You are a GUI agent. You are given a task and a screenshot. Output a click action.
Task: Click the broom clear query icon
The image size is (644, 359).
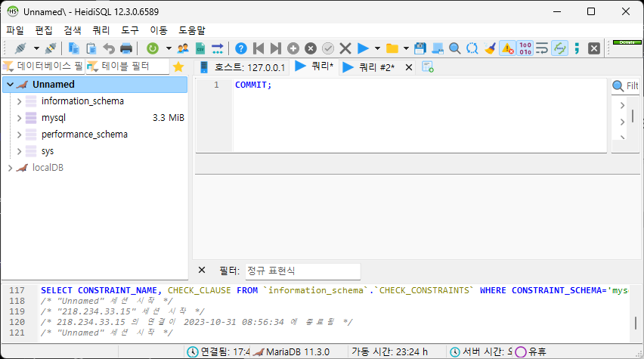490,48
